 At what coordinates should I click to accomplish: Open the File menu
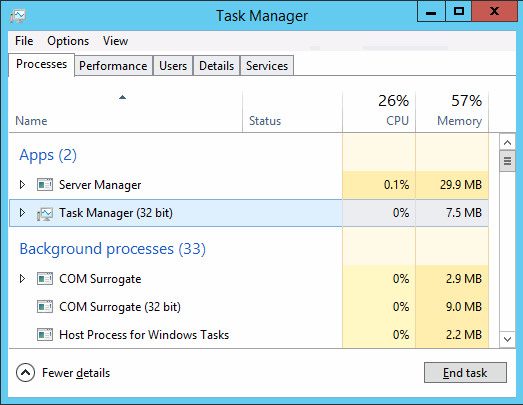point(24,41)
